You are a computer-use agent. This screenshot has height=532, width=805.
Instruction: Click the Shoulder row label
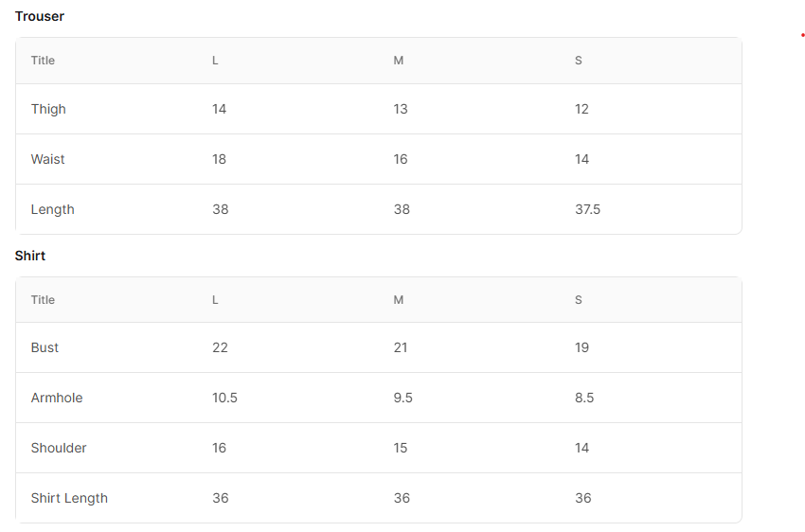tap(59, 448)
